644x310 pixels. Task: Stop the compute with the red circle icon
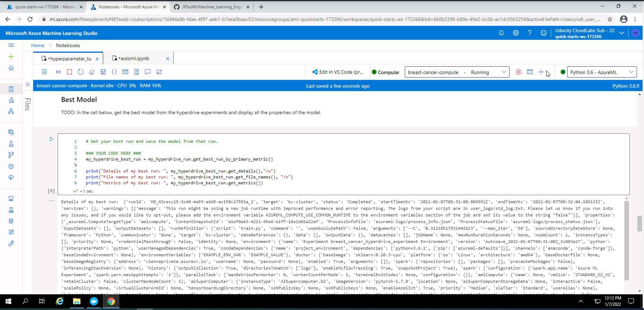click(x=519, y=72)
